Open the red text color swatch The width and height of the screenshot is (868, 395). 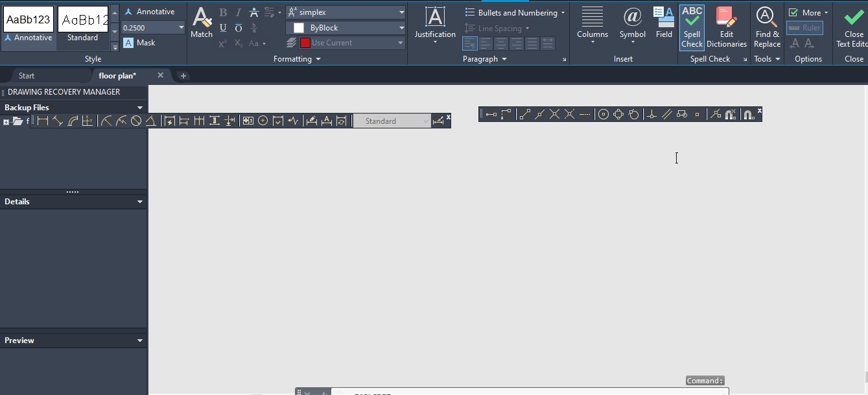click(x=305, y=42)
